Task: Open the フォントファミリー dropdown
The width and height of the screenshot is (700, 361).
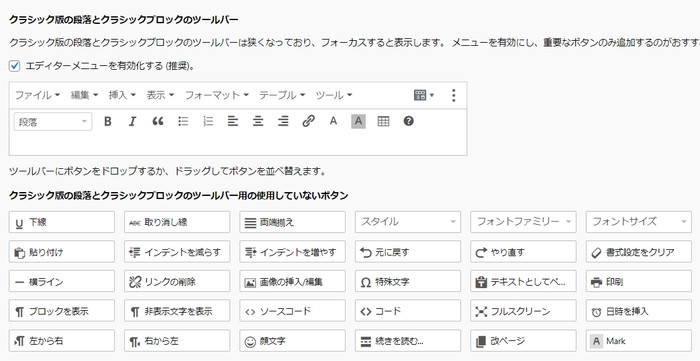Action: pos(523,222)
